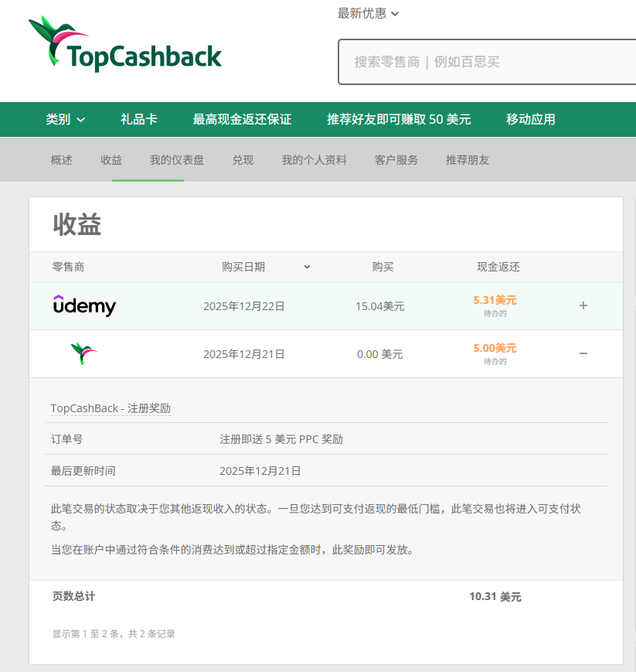Select the 注册即送 5 美元 PPC 奖励 text
636x672 pixels.
coord(281,439)
